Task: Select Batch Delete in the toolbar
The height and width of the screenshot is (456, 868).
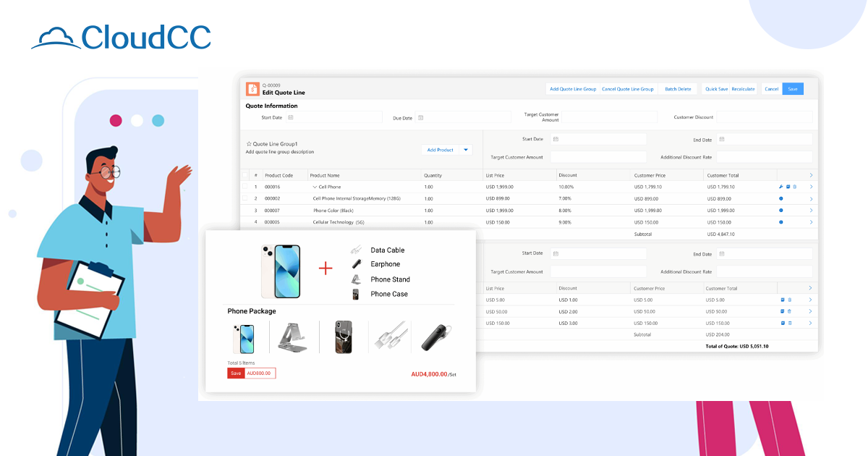Action: coord(678,89)
